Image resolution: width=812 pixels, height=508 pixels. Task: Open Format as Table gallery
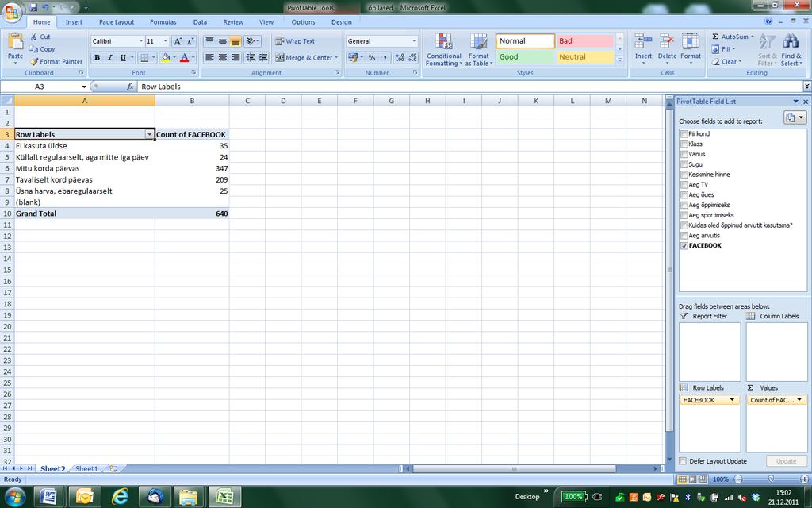478,50
